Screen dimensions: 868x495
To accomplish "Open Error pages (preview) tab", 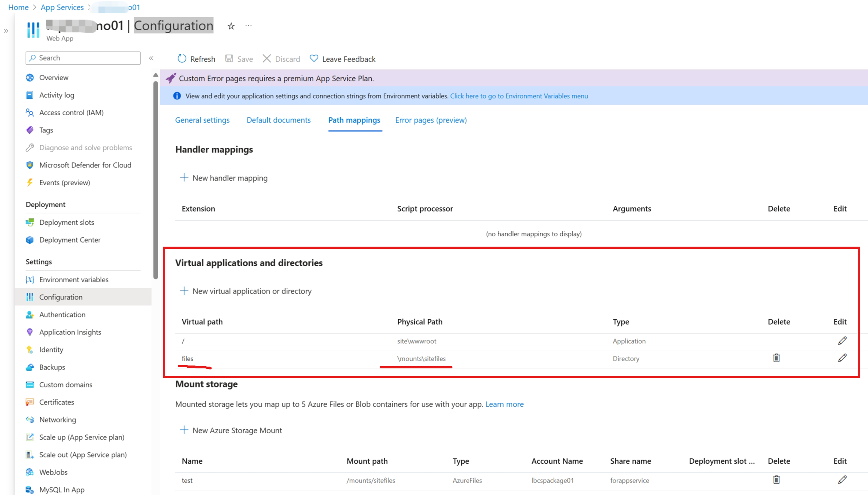I will 431,120.
